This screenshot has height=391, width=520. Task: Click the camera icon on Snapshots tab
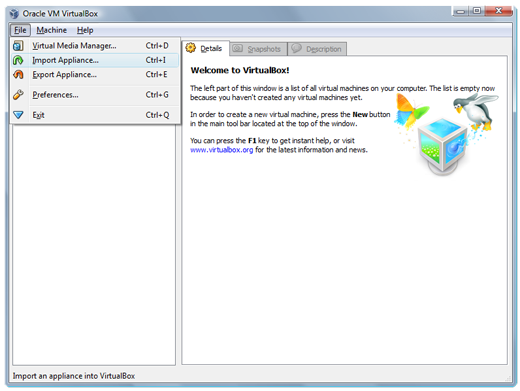pos(237,49)
